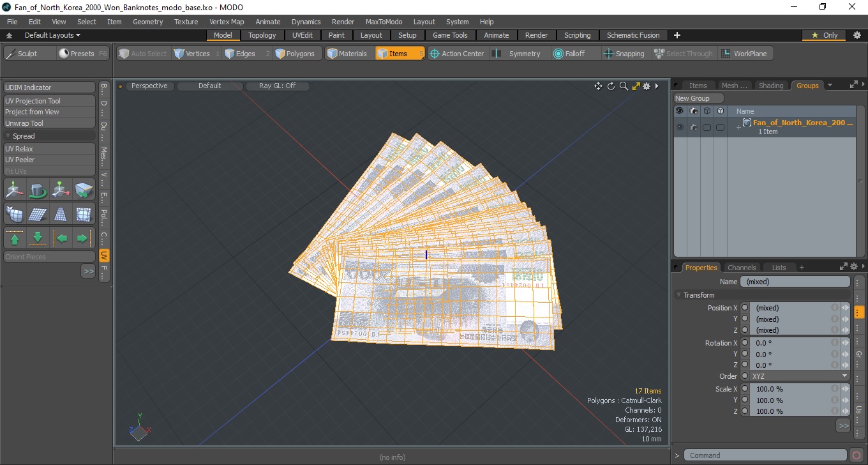Open the Schematic Fusion layout tab
This screenshot has width=868, height=465.
(633, 35)
